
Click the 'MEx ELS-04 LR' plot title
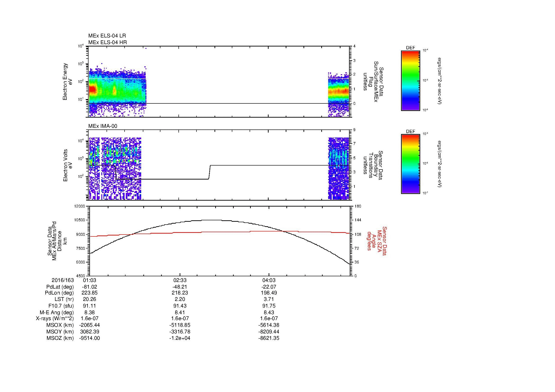107,36
